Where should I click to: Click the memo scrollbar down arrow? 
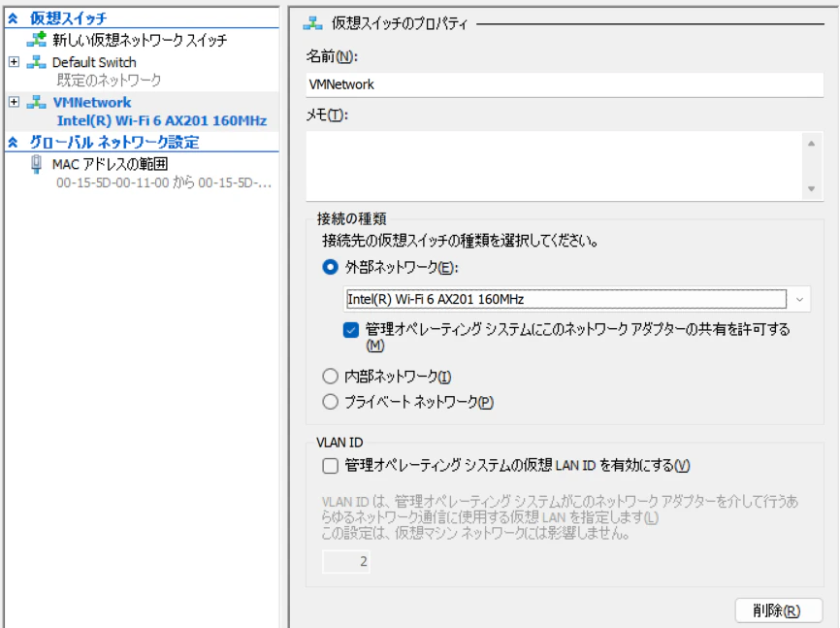[x=811, y=188]
